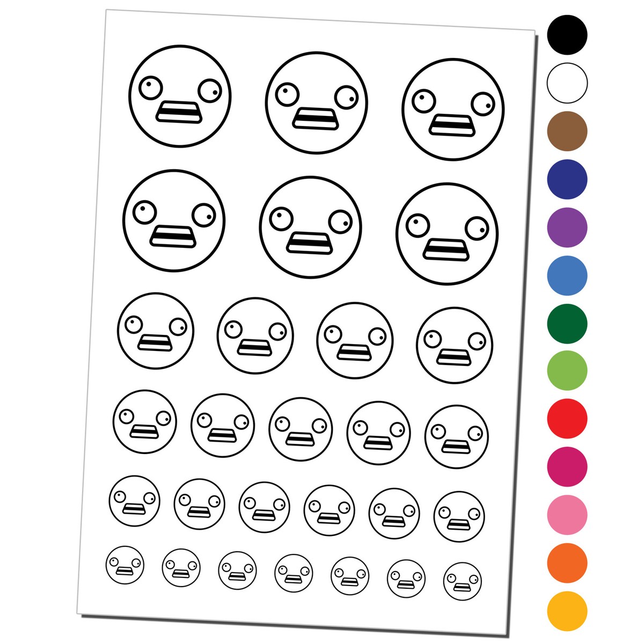Select the top-right large face tattoo
The image size is (644, 644).
click(453, 109)
